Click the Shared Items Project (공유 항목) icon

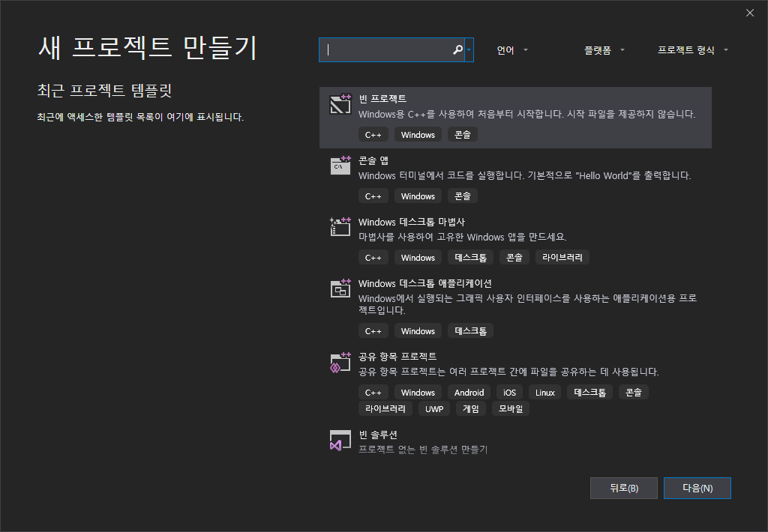(340, 363)
